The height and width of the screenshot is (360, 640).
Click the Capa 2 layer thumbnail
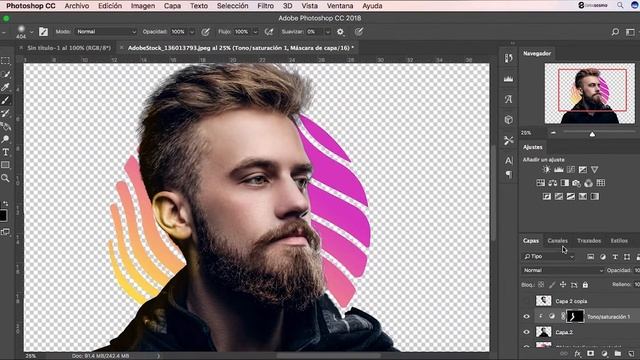click(x=543, y=332)
